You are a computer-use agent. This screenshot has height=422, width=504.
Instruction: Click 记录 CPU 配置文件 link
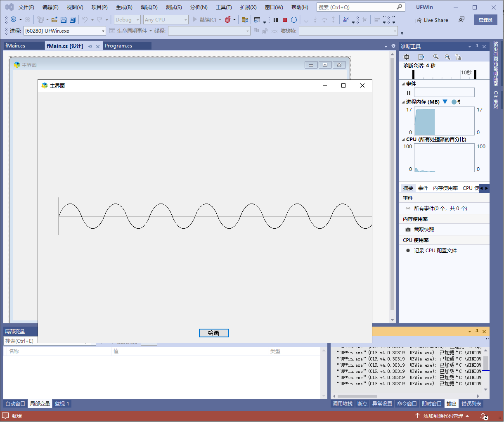435,251
